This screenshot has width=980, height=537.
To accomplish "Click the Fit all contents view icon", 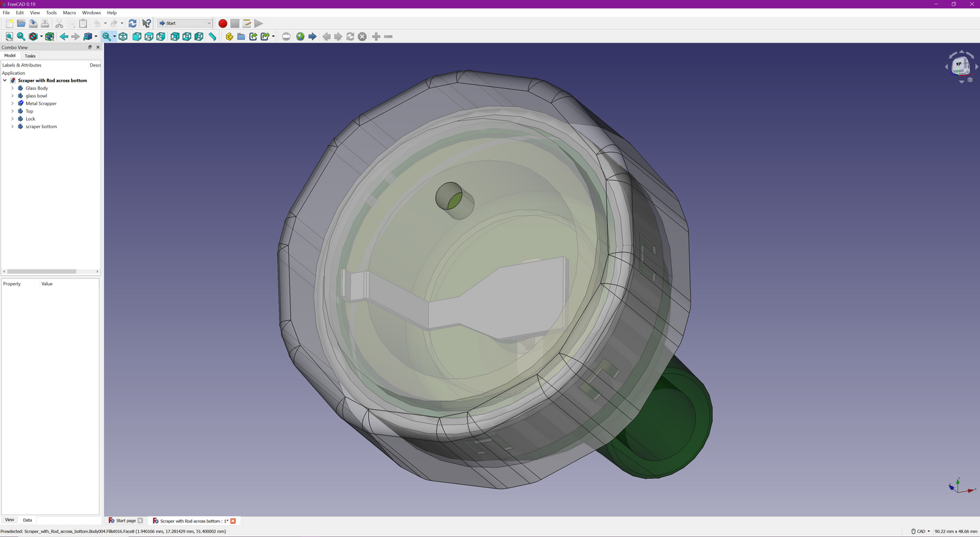I will (9, 37).
